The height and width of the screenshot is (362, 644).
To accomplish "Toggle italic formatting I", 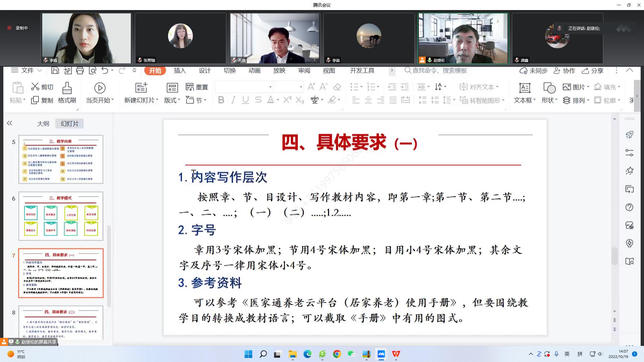I will coord(233,100).
